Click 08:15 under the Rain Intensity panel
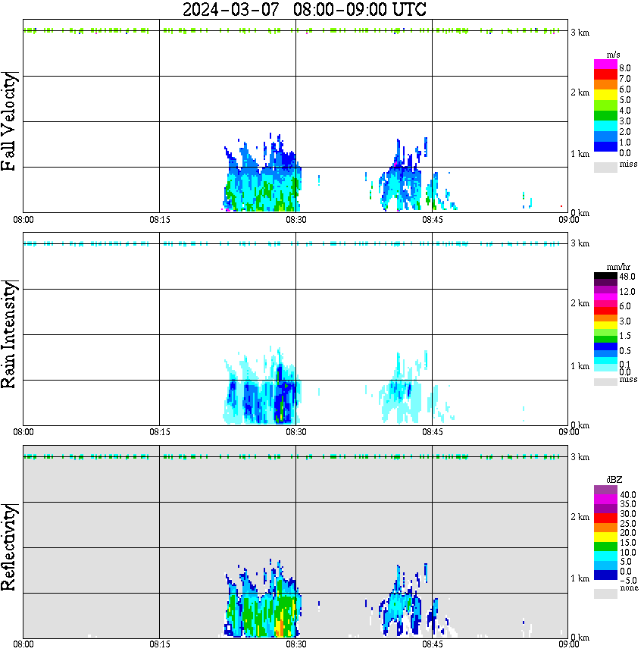The image size is (644, 658). 159,432
